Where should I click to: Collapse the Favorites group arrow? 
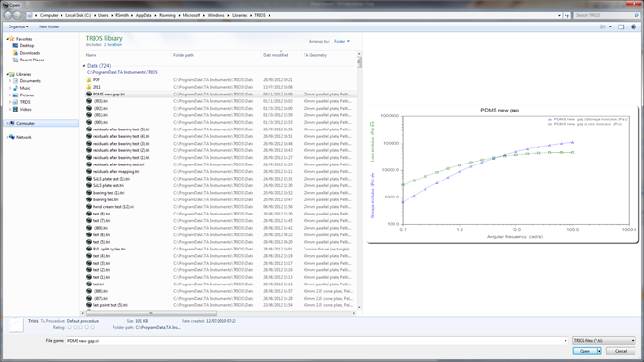7,39
